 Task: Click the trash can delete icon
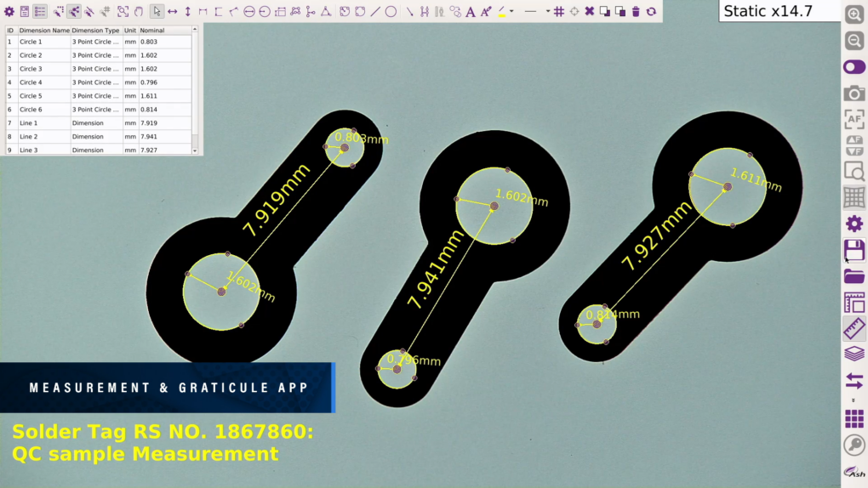[636, 12]
